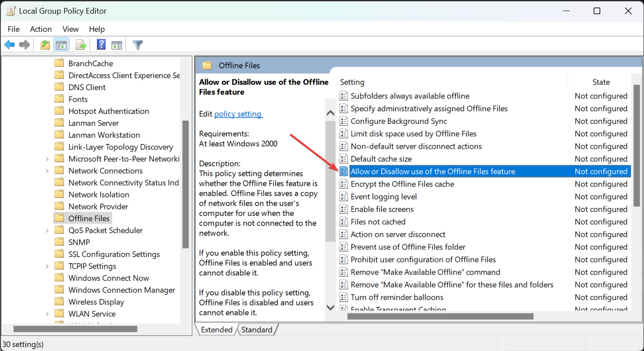The width and height of the screenshot is (644, 351).
Task: Click the console tree vertical scrollbar
Action: (x=186, y=184)
